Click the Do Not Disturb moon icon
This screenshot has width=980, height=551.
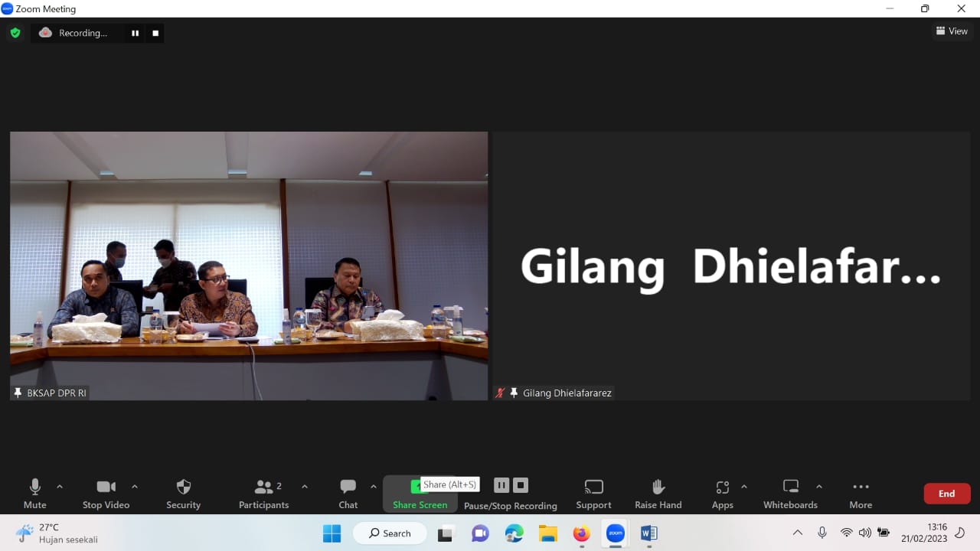pos(960,533)
